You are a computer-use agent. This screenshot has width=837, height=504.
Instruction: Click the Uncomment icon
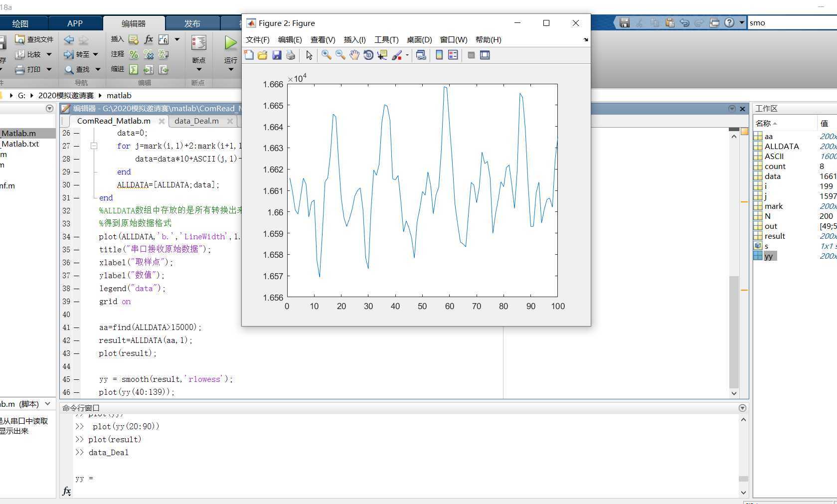tap(149, 54)
